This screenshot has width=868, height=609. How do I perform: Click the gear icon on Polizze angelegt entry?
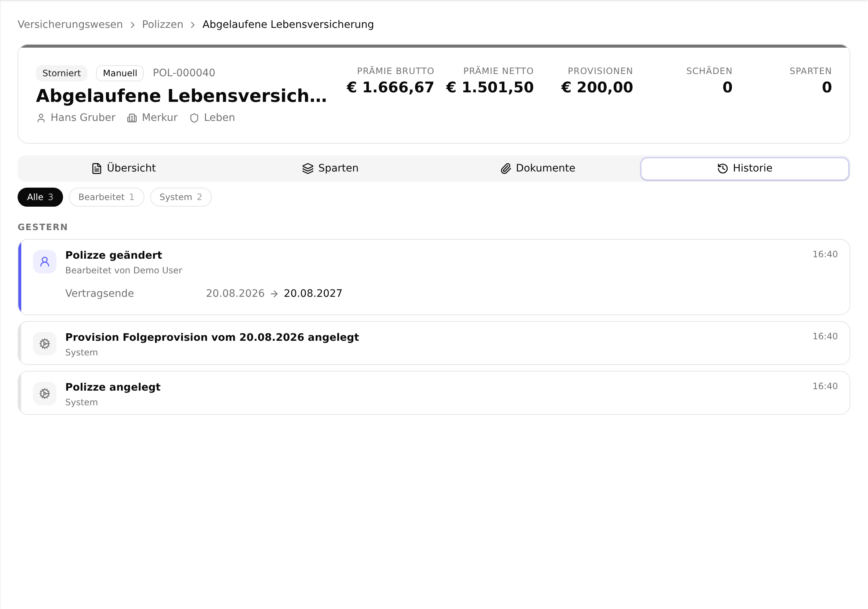pyautogui.click(x=45, y=394)
